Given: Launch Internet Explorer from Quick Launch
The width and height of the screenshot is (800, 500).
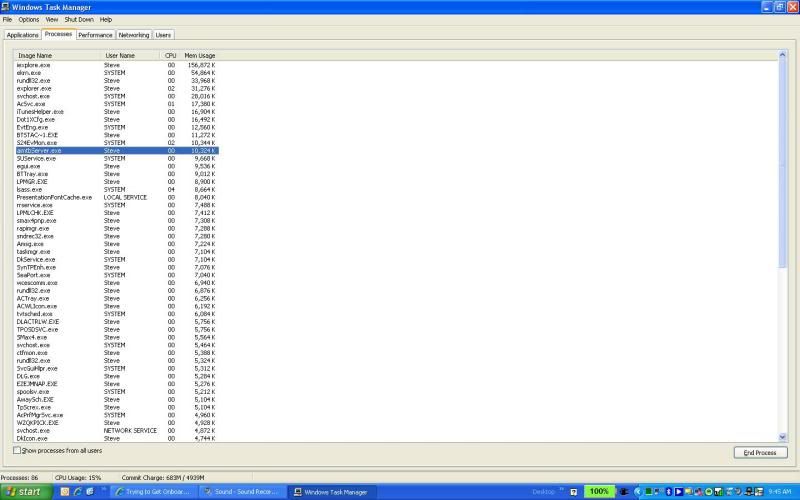Looking at the screenshot, I should pyautogui.click(x=78, y=492).
